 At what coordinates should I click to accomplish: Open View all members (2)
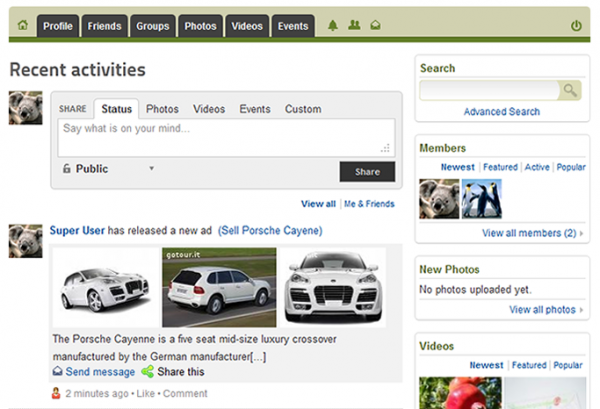click(529, 233)
